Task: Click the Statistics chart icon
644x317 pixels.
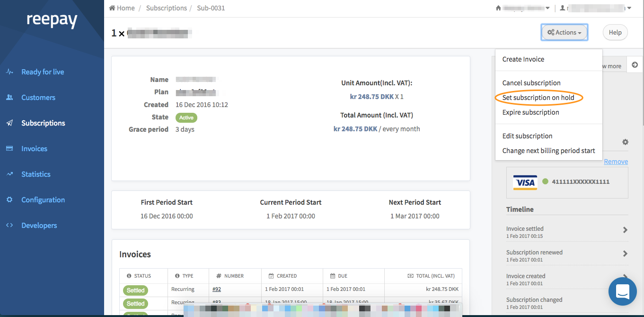Action: 9,174
